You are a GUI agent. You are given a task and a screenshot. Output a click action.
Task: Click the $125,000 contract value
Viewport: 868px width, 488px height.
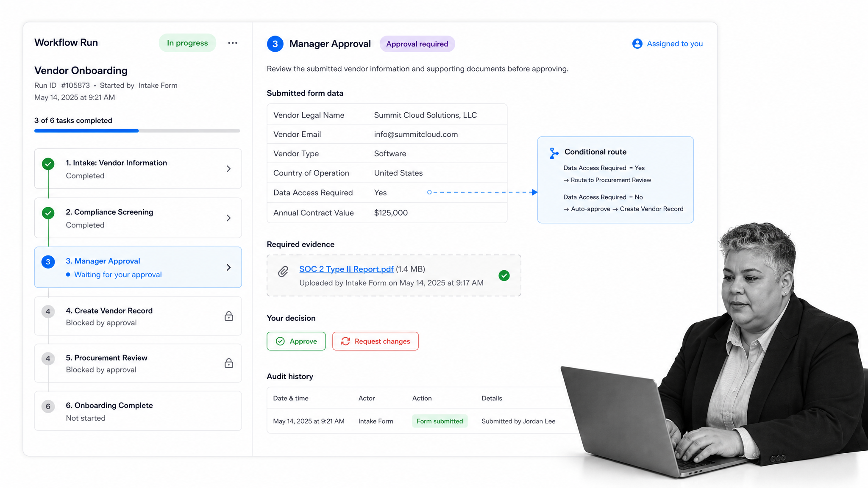(391, 213)
